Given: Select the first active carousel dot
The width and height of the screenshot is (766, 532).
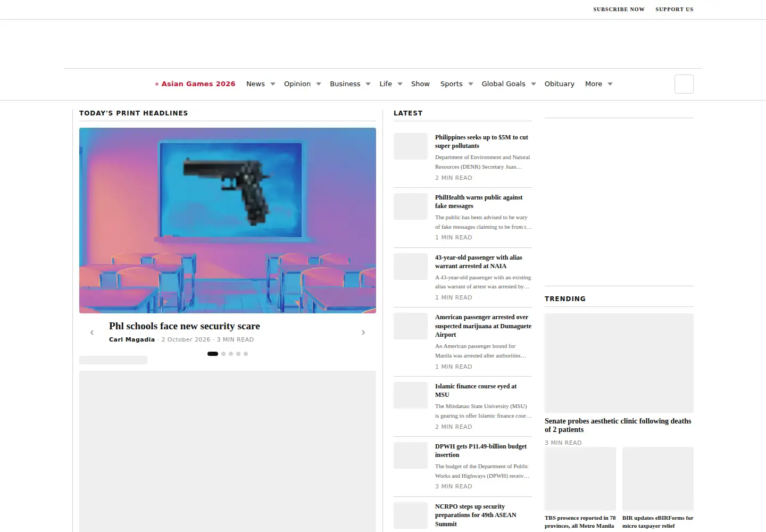Looking at the screenshot, I should coord(213,354).
